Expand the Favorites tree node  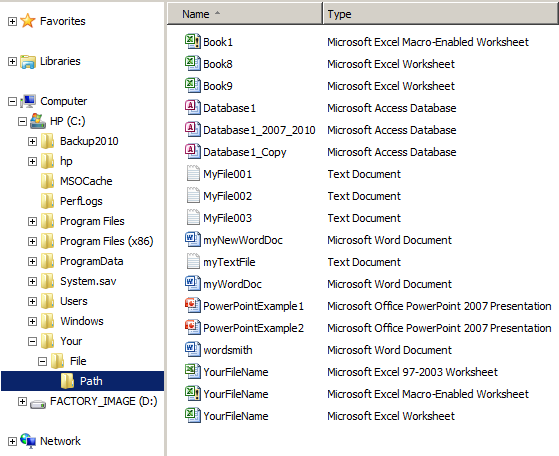(x=12, y=21)
